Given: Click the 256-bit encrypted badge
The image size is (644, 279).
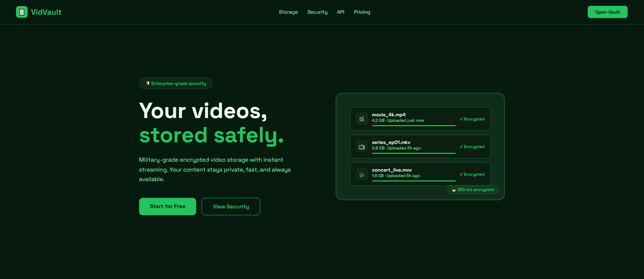Looking at the screenshot, I should [x=473, y=190].
